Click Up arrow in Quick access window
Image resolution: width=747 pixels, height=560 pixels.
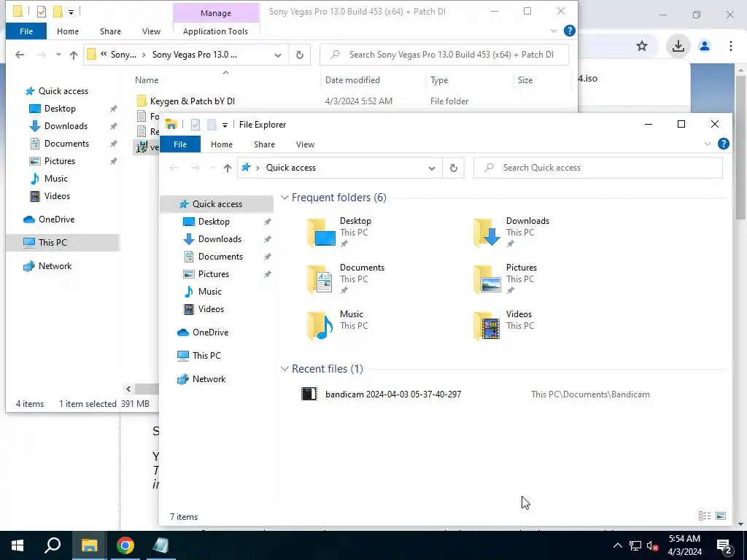[x=228, y=168]
